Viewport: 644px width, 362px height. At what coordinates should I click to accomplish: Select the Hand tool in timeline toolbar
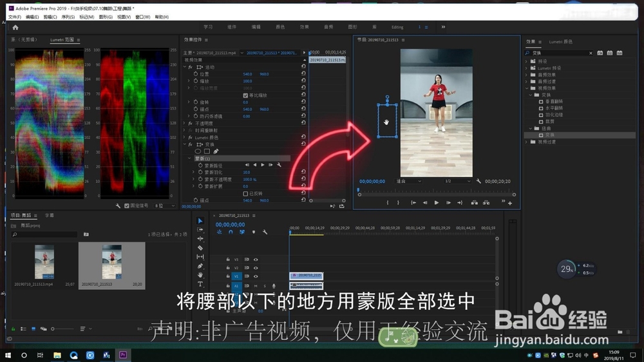click(x=200, y=275)
